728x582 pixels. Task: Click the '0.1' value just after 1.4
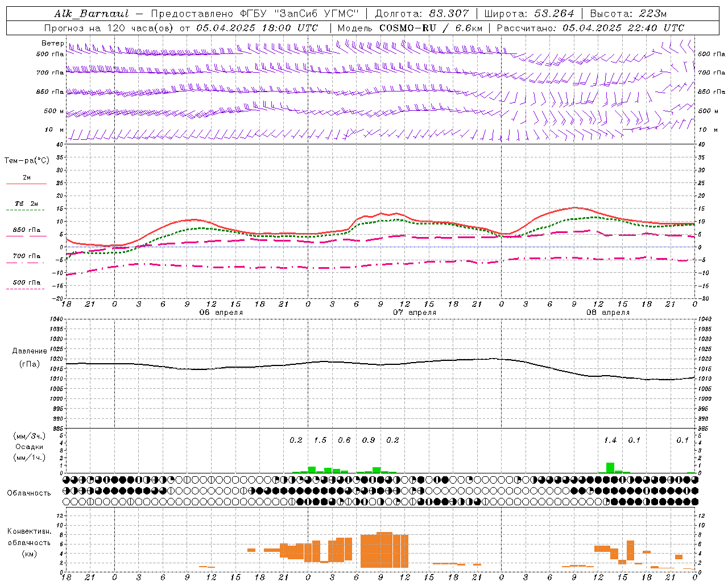pos(634,440)
